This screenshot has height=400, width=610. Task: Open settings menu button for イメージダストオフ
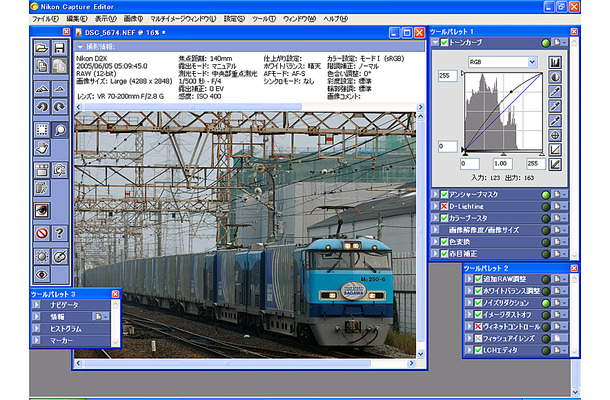click(560, 314)
